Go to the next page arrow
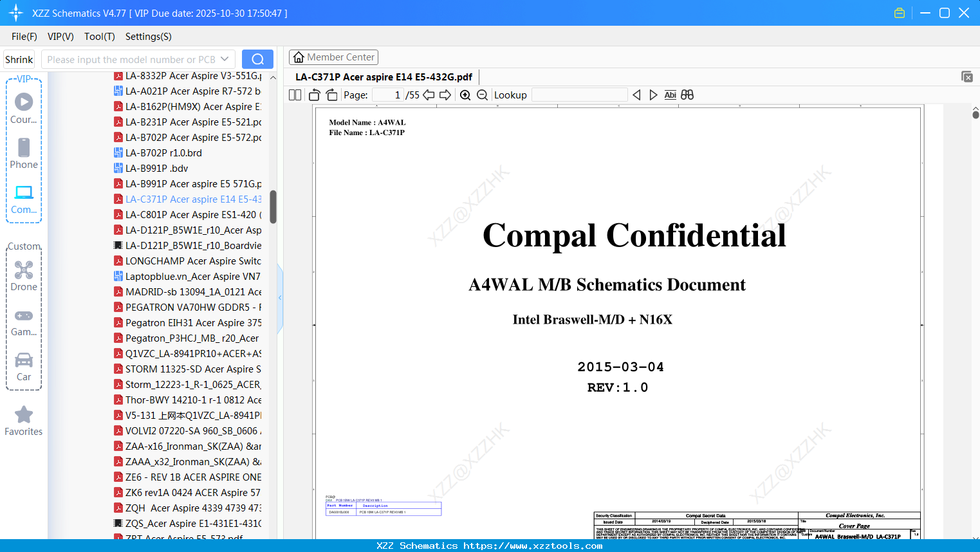Viewport: 980px width, 552px height. 445,95
